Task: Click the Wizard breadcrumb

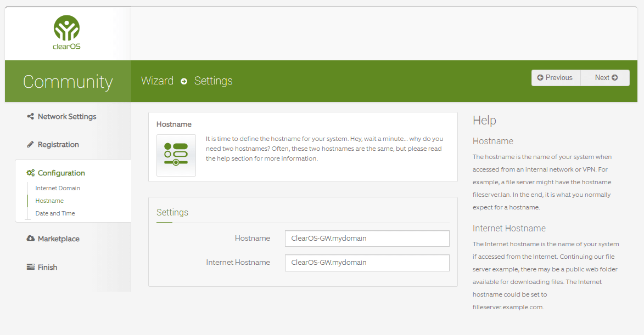Action: pos(156,81)
